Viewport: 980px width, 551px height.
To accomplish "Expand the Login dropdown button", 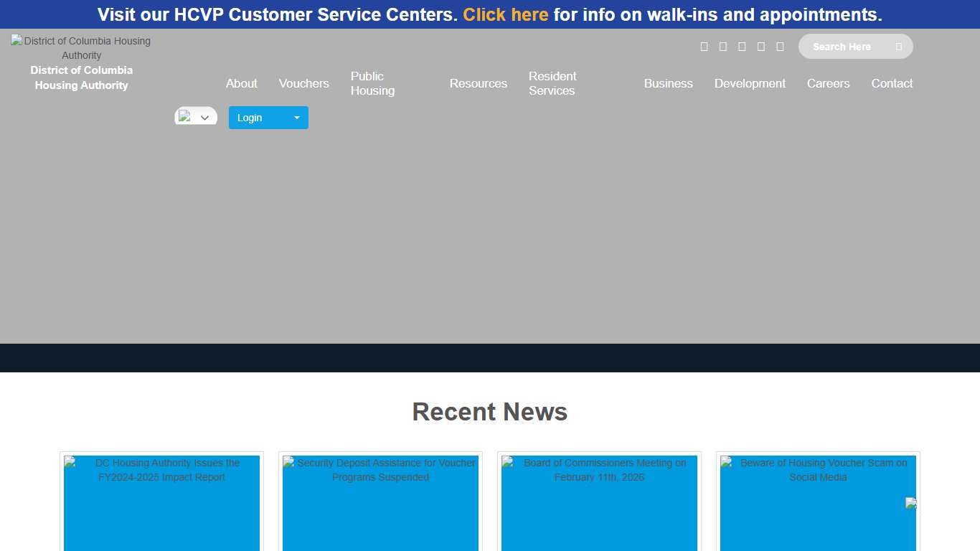I will [268, 118].
